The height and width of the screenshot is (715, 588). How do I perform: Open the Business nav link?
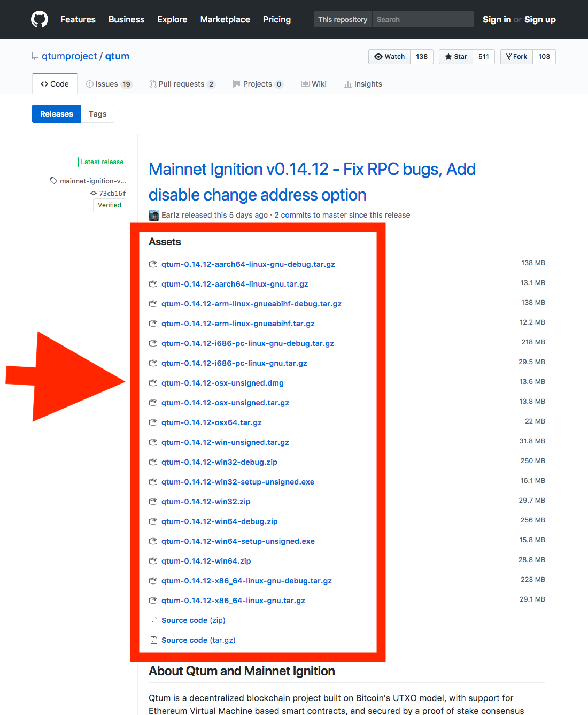click(x=126, y=19)
